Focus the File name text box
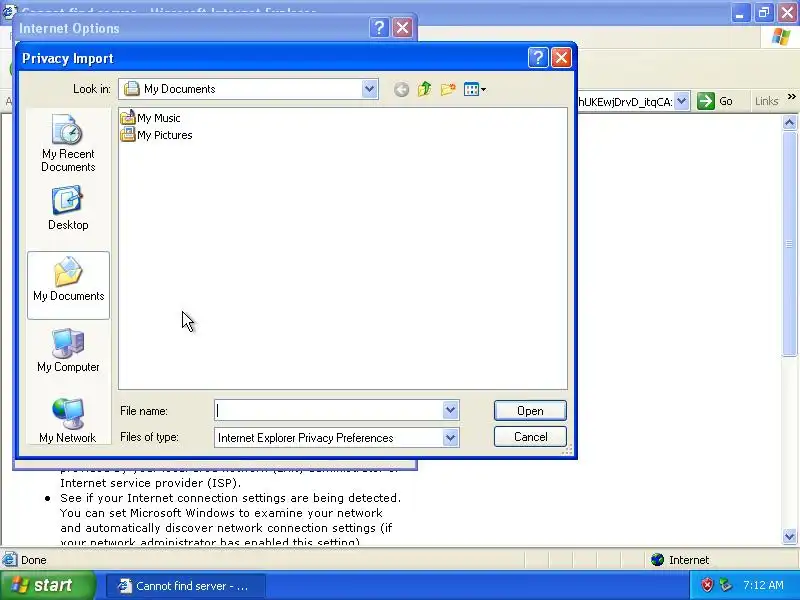This screenshot has height=600, width=800. click(x=329, y=410)
